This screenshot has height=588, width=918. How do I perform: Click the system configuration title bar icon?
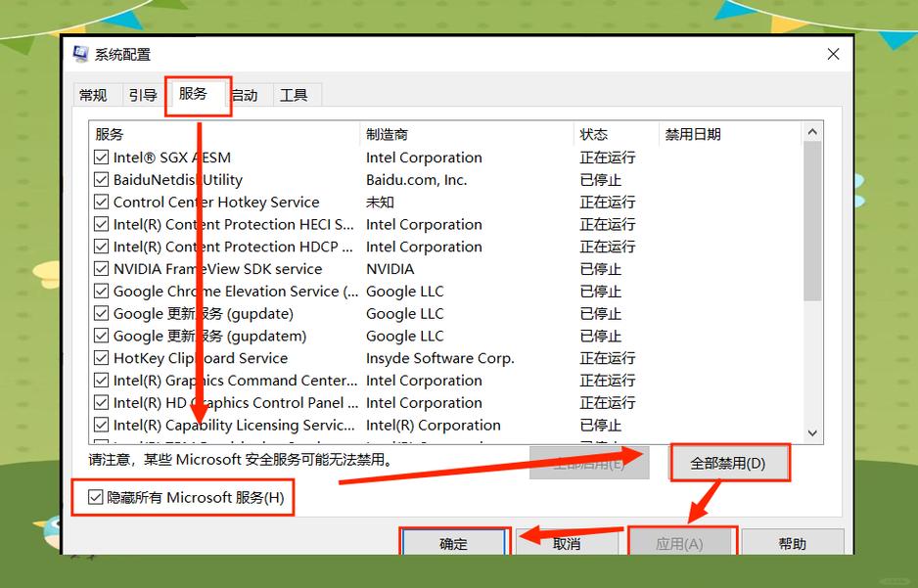tap(79, 54)
